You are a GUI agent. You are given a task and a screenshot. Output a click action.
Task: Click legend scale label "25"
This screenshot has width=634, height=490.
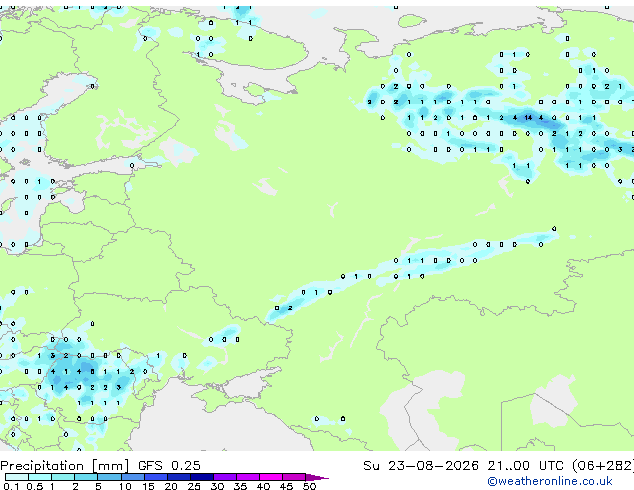click(194, 486)
